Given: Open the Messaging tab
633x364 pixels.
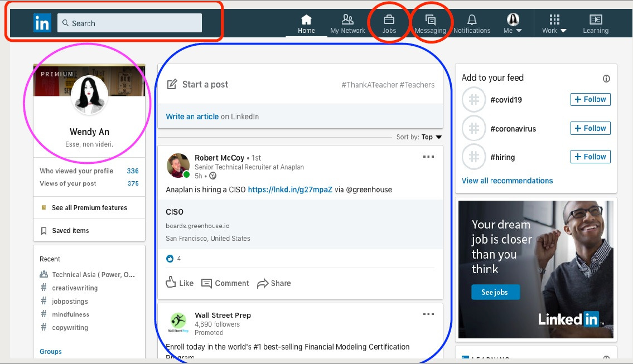Looking at the screenshot, I should [x=431, y=24].
